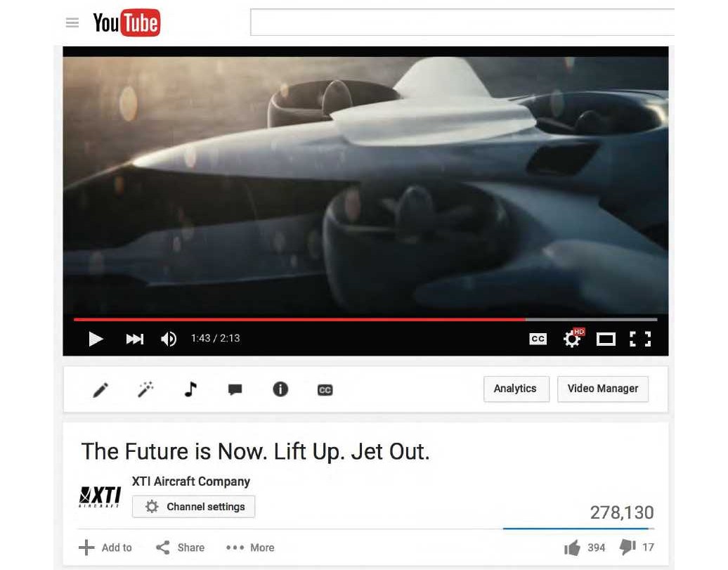The width and height of the screenshot is (728, 570).
Task: Open Video Manager
Action: coord(603,389)
